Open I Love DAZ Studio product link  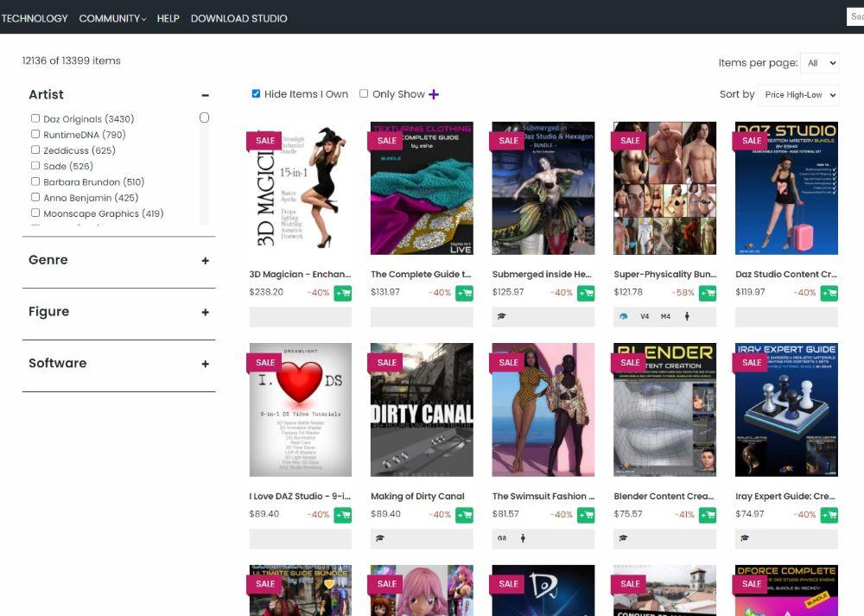(300, 496)
